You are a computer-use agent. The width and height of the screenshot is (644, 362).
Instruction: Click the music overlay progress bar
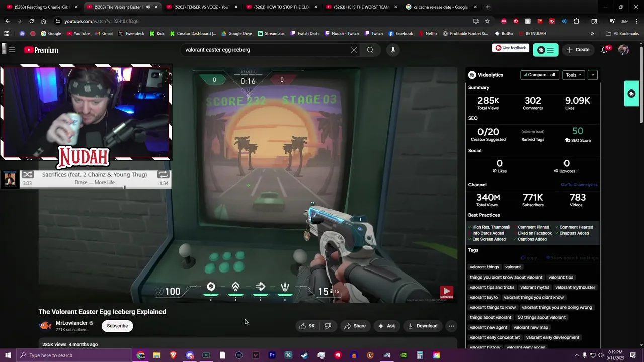click(96, 187)
